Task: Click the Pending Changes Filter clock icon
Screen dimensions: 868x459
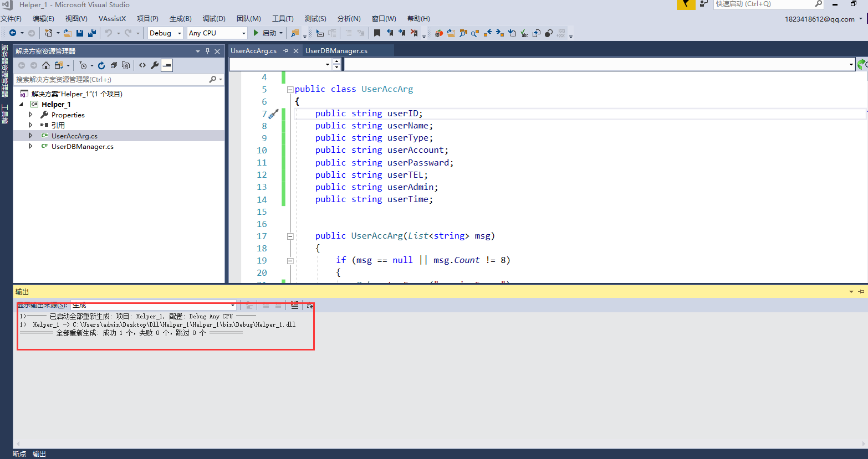Action: click(83, 65)
